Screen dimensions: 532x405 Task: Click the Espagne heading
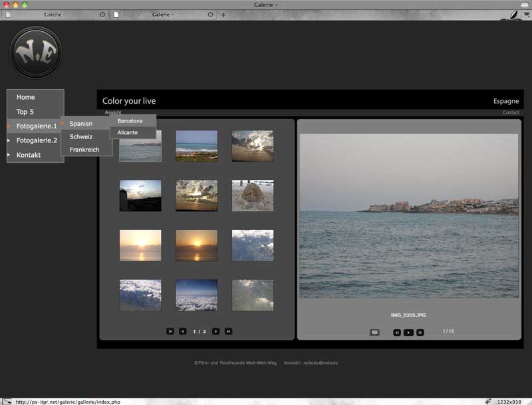[x=506, y=101]
